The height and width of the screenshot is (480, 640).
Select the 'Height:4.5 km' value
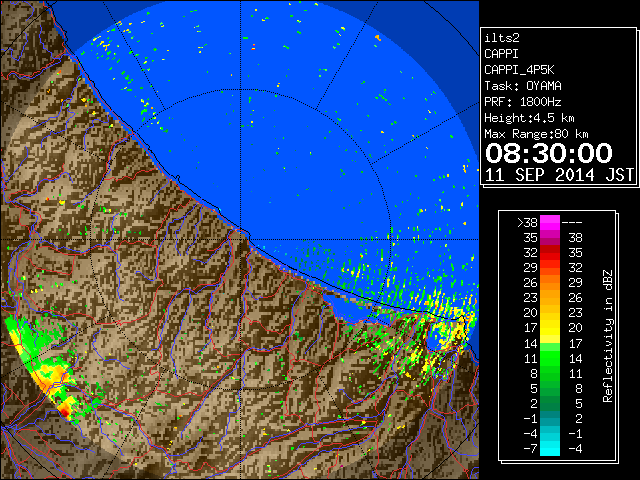[x=529, y=118]
